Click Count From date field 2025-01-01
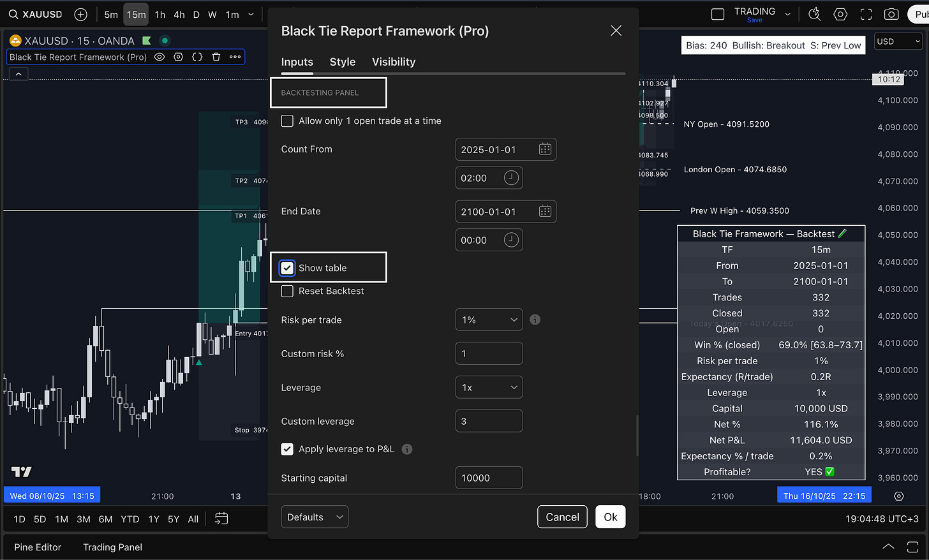The height and width of the screenshot is (560, 929). pyautogui.click(x=506, y=149)
